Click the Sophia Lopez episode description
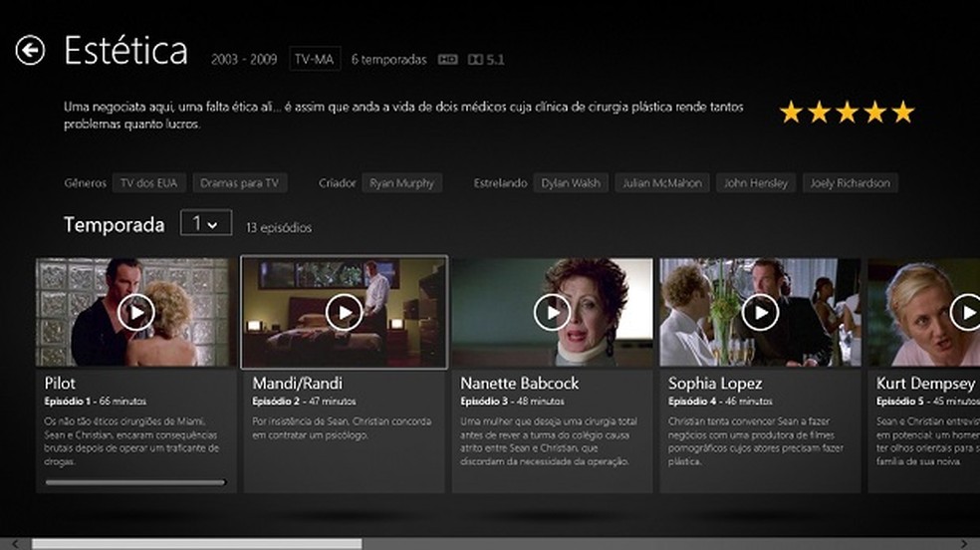This screenshot has height=550, width=980. [x=756, y=441]
